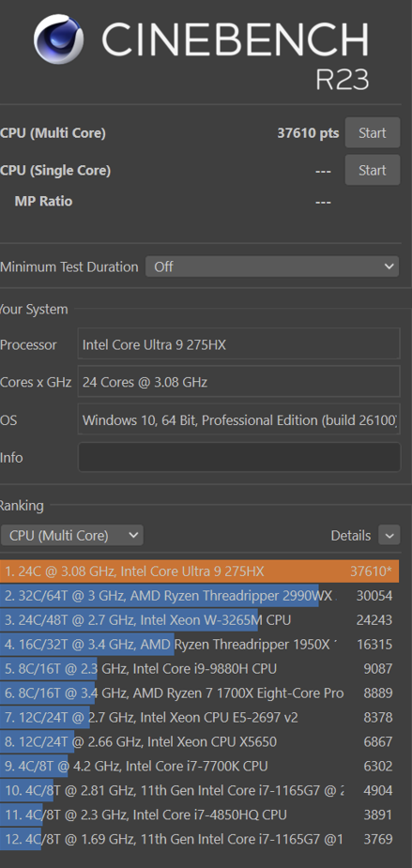
Task: Select the Intel Core i7-4850HQ ranking row
Action: [x=199, y=815]
